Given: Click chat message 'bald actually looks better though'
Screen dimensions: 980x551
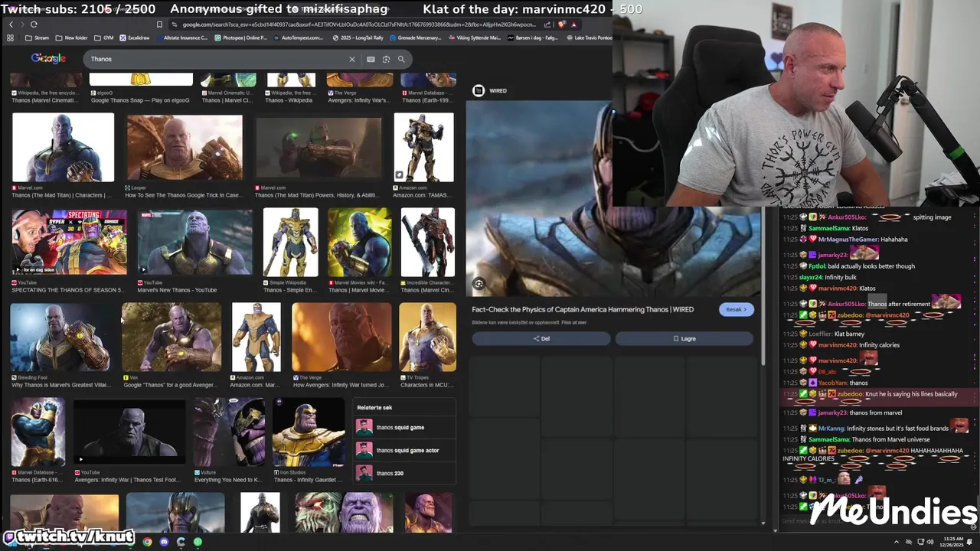Looking at the screenshot, I should pos(871,266).
